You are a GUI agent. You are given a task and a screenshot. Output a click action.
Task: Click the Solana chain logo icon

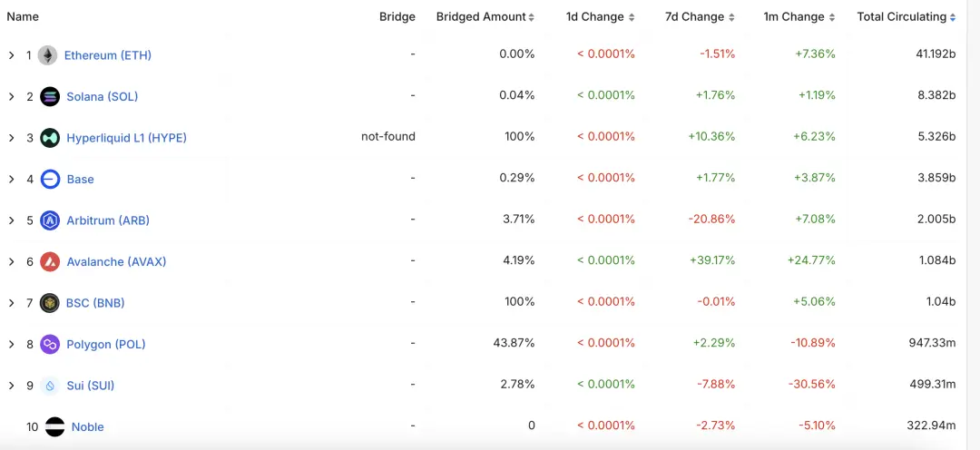(x=50, y=97)
